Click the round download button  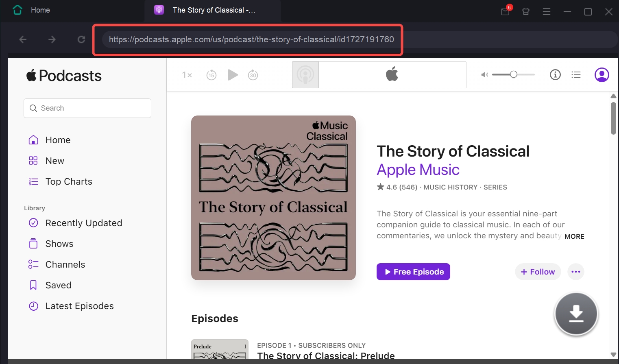coord(576,314)
